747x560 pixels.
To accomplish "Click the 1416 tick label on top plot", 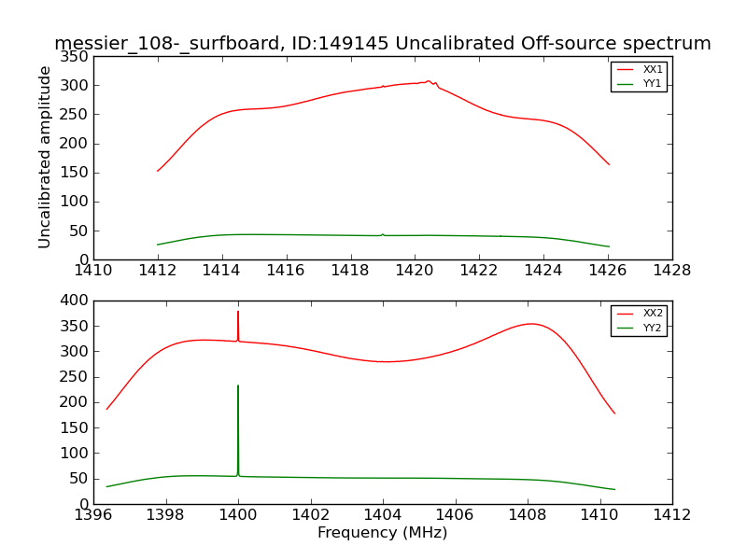I will tap(286, 271).
